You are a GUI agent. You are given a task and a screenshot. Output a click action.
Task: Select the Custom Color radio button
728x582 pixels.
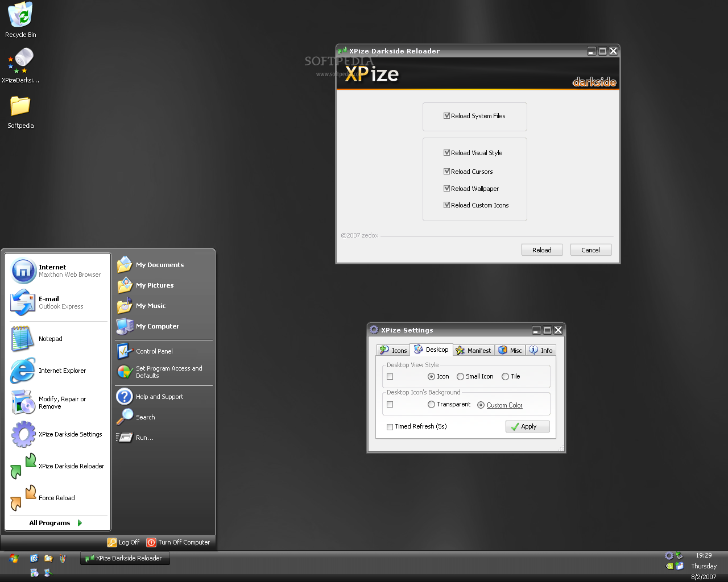coord(481,405)
